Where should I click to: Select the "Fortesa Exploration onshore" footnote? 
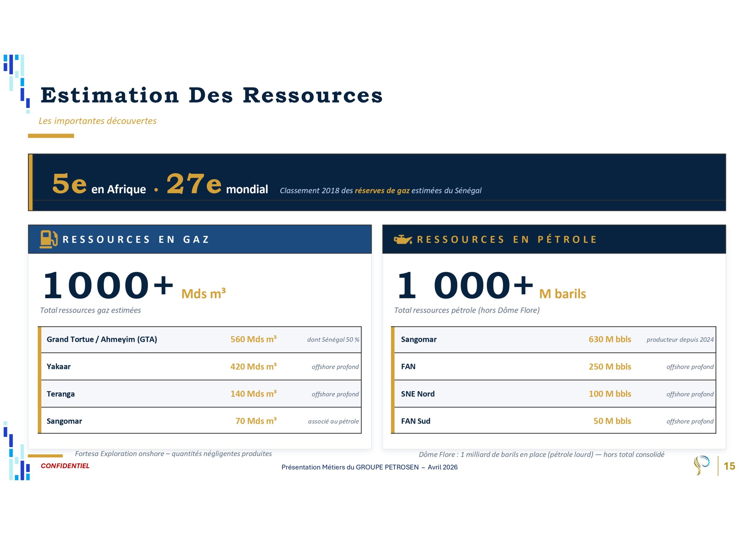[174, 454]
